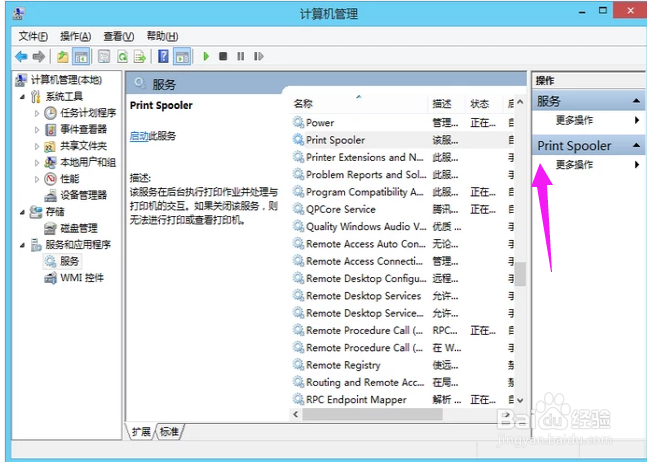Select Printer Extensions and N... service
The image size is (647, 462).
[x=402, y=157]
